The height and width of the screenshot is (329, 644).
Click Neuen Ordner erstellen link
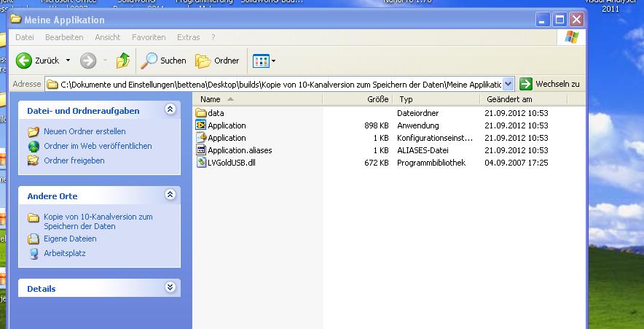[x=85, y=131]
